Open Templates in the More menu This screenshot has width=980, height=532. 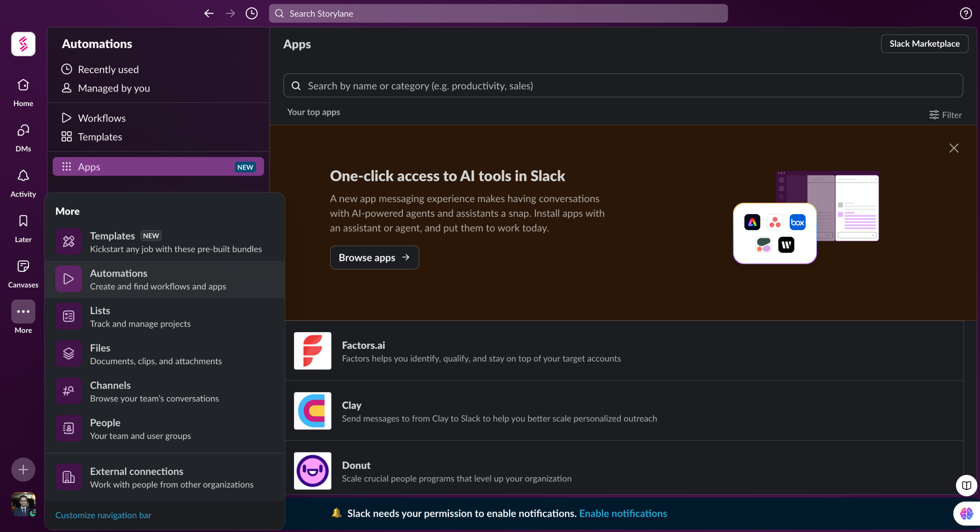pyautogui.click(x=165, y=242)
